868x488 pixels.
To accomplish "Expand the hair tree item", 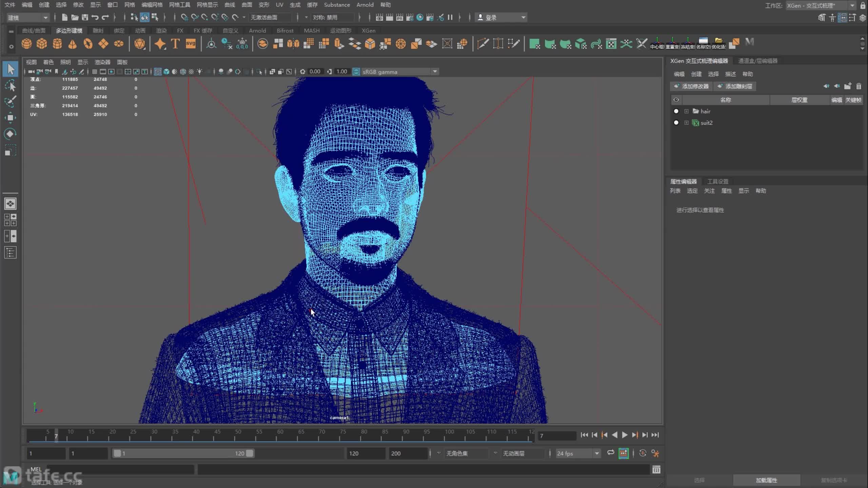I will tap(686, 111).
